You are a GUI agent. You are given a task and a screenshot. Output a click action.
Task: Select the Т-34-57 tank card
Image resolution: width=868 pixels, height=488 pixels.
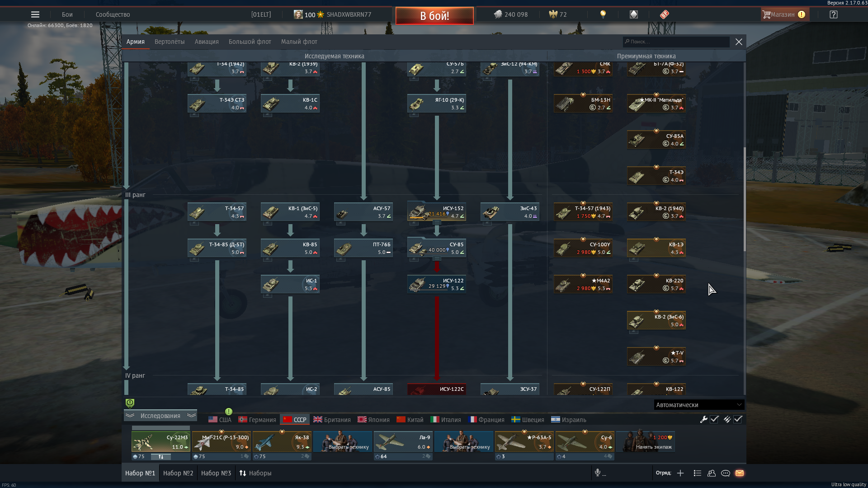point(217,212)
